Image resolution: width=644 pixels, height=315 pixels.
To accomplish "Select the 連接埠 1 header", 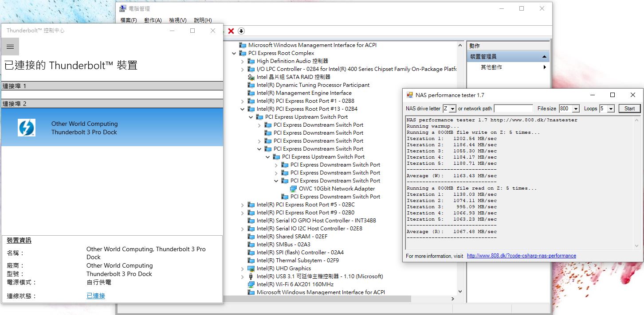I will click(112, 86).
